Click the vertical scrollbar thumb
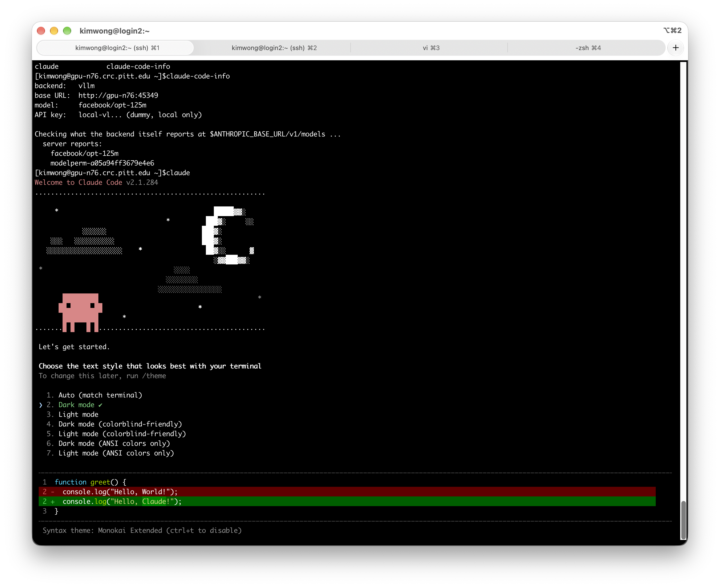The width and height of the screenshot is (720, 588). point(683,520)
